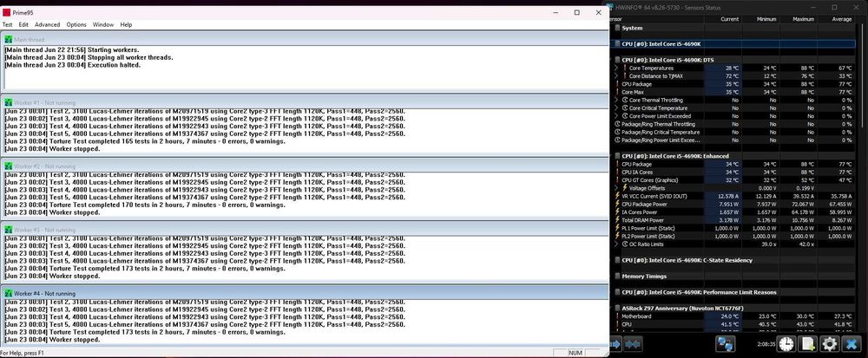Expand the Core Thermal Throttling row

[616, 101]
